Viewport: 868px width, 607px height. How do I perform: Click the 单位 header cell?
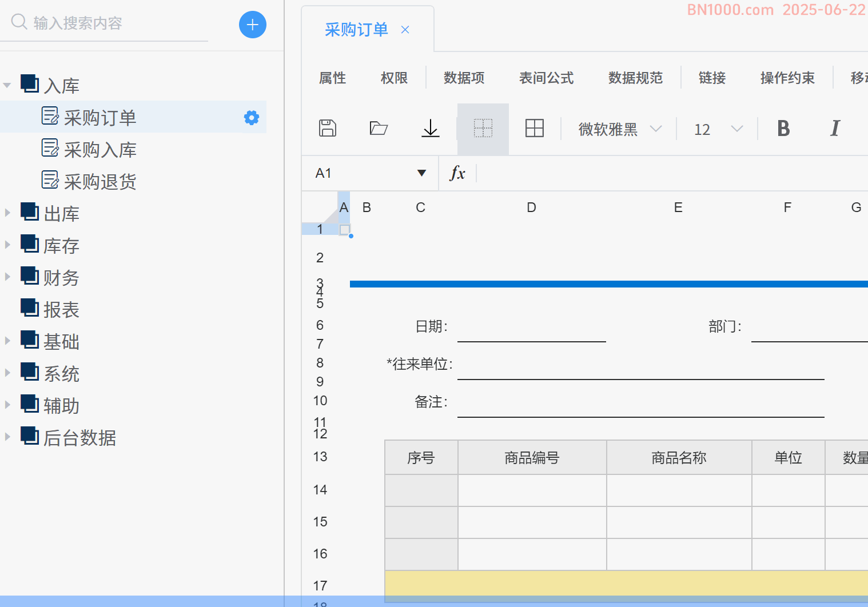coord(788,457)
